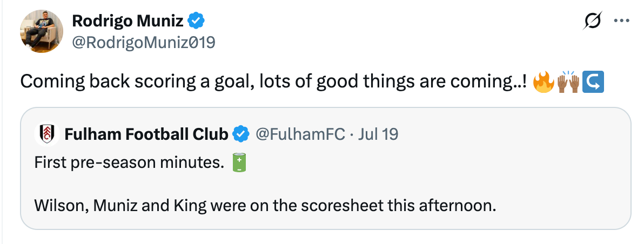Click the "Coming back scoring a goal" text
This screenshot has height=244, width=644.
tap(133, 82)
